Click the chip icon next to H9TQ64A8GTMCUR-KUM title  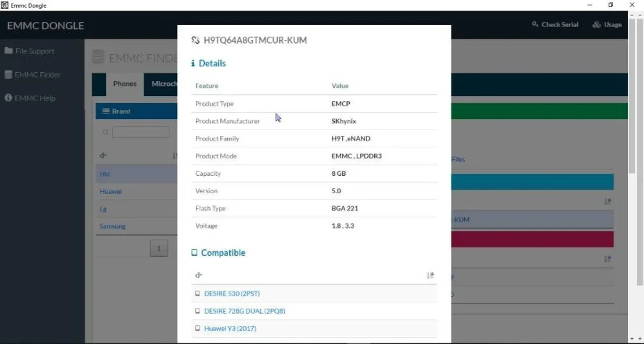coord(196,40)
